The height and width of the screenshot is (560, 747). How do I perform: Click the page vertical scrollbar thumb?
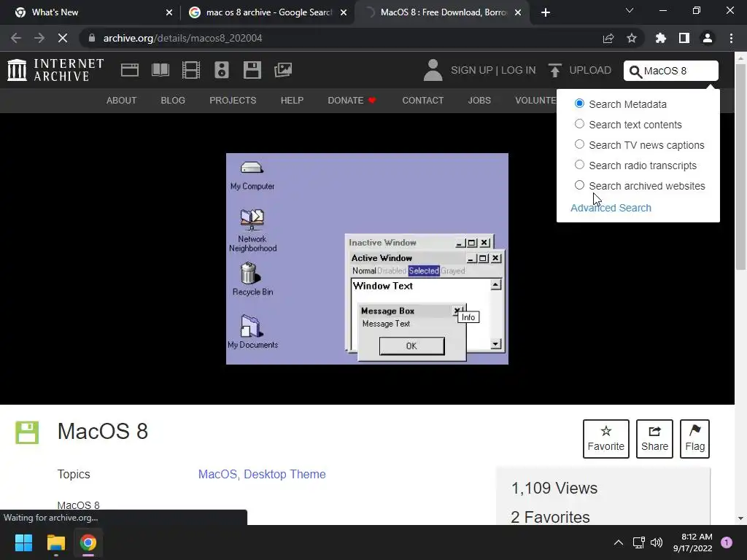(x=740, y=167)
